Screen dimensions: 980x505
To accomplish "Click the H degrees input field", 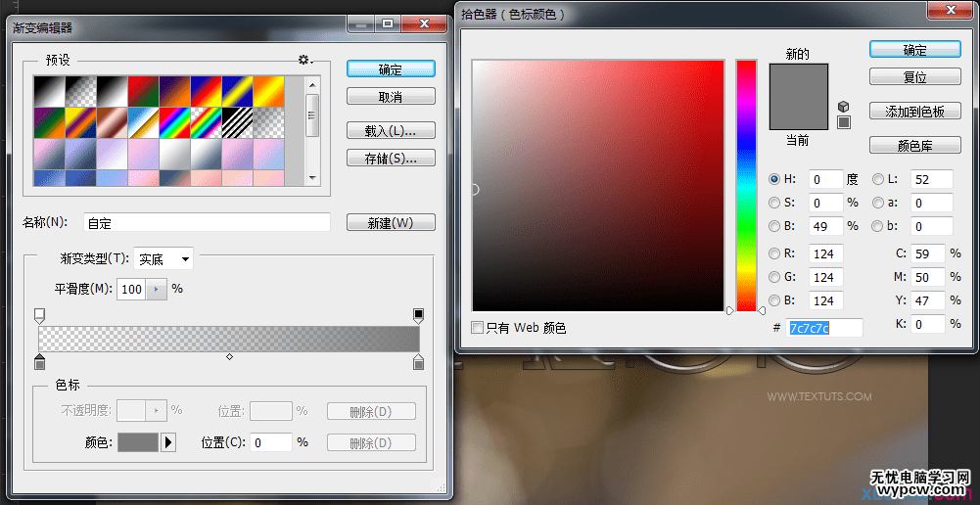I will pos(826,179).
